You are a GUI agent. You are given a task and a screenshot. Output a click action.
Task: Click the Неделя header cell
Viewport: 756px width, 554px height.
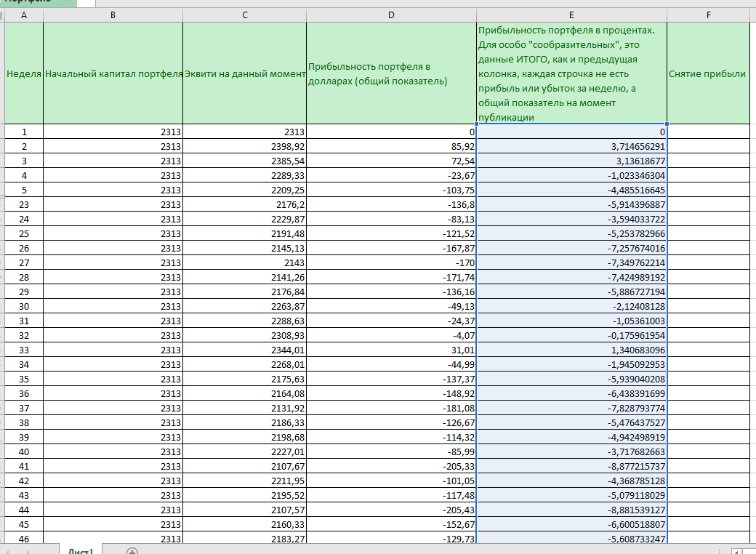coord(24,73)
